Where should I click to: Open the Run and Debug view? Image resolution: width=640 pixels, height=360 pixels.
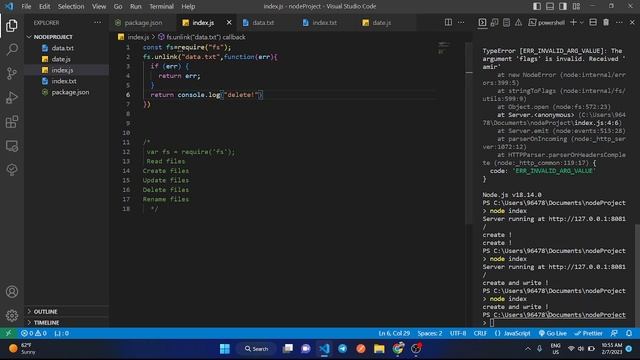click(12, 98)
